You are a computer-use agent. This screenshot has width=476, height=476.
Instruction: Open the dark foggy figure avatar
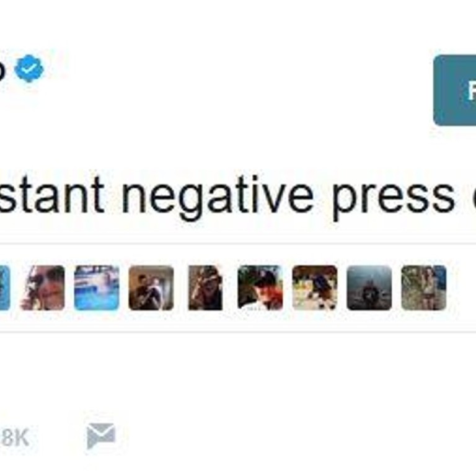coord(369,288)
